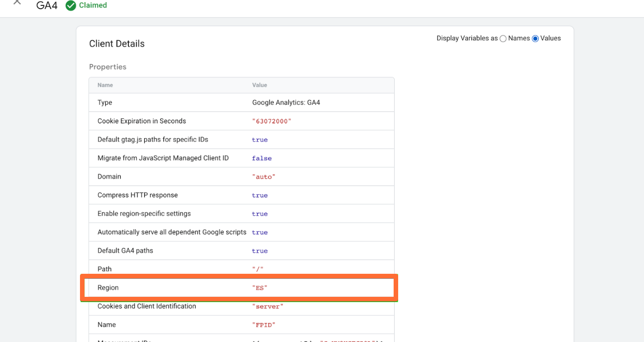Click true value for Enable region-specific settings

(x=260, y=214)
